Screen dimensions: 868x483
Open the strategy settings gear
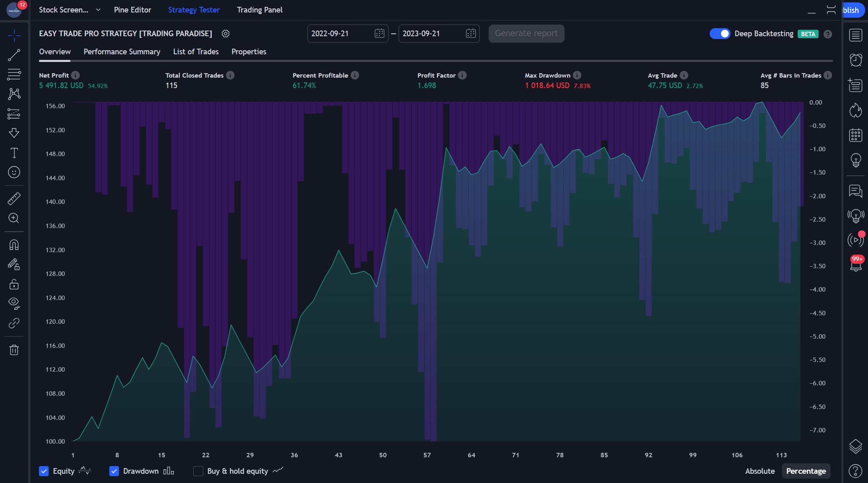225,34
